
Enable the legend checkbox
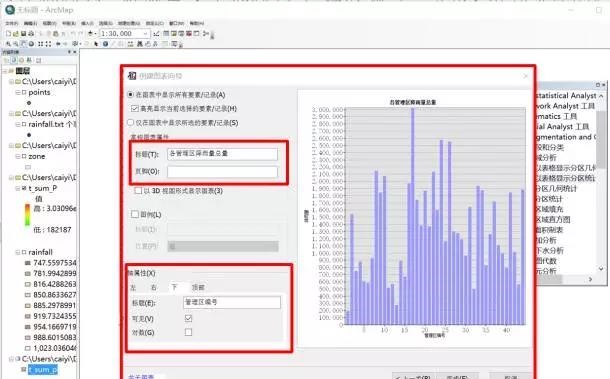[x=135, y=214]
